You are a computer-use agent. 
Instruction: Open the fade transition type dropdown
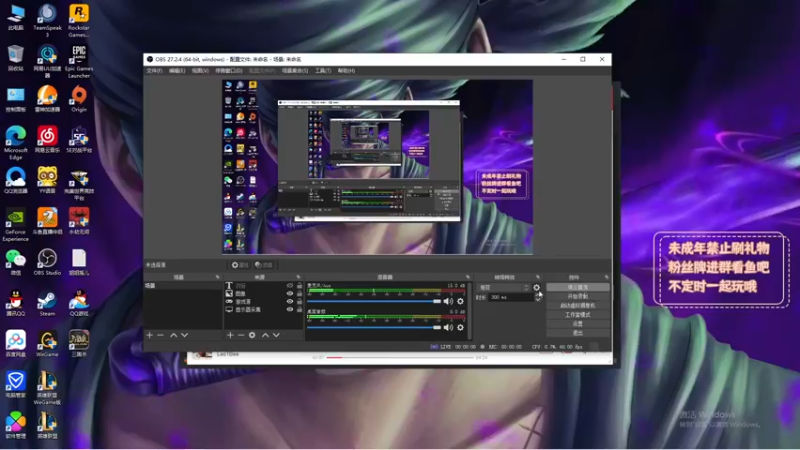504,288
